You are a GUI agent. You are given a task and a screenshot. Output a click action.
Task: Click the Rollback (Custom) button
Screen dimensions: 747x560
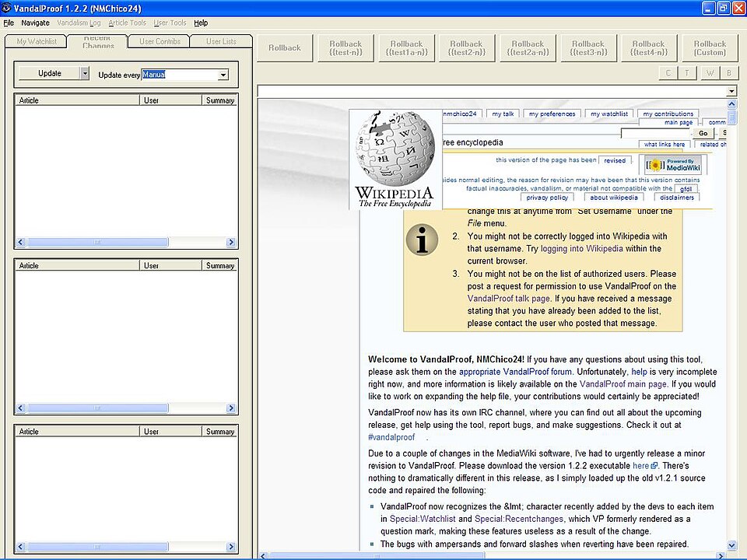[709, 48]
